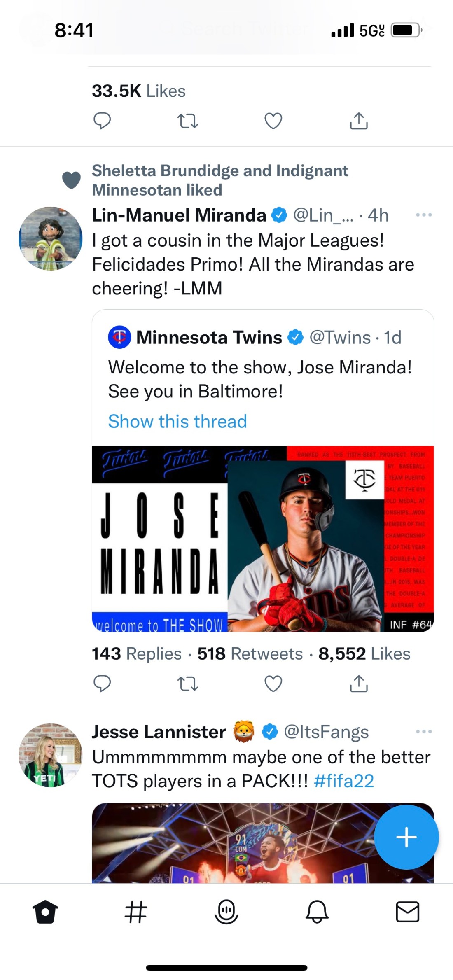
Task: Reply to Lin-Manuel Miranda's tweet
Action: pos(102,684)
